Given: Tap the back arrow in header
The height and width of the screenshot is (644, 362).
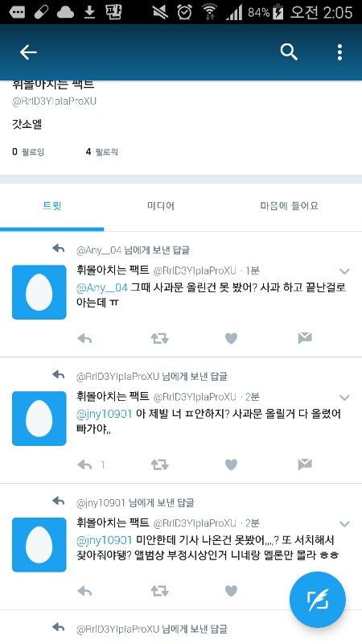Looking at the screenshot, I should pyautogui.click(x=28, y=52).
